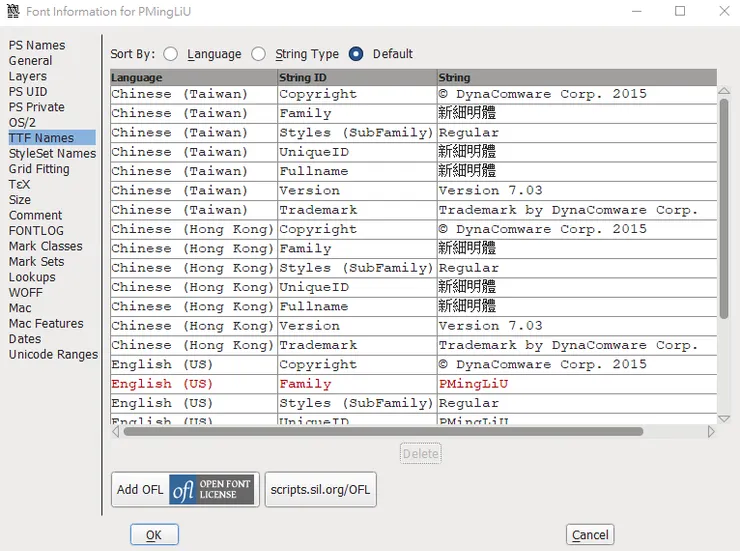Open the Mark Classes section

coord(45,246)
